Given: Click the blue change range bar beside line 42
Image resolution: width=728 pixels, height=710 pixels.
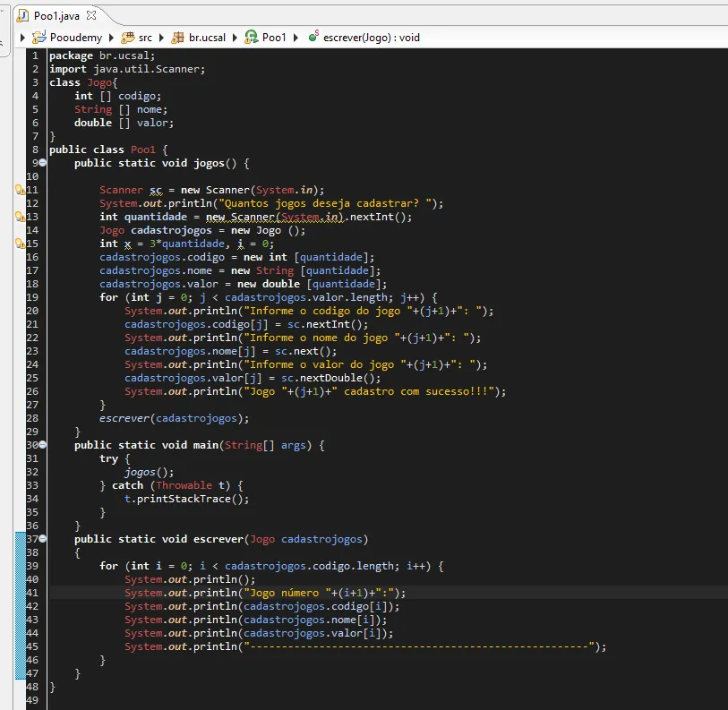Looking at the screenshot, I should pyautogui.click(x=21, y=606).
